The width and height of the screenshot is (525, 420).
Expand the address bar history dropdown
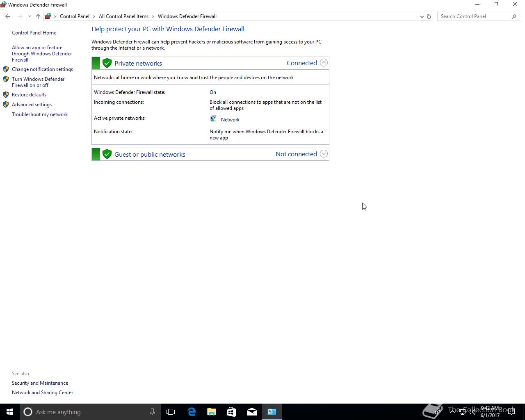[x=422, y=16]
